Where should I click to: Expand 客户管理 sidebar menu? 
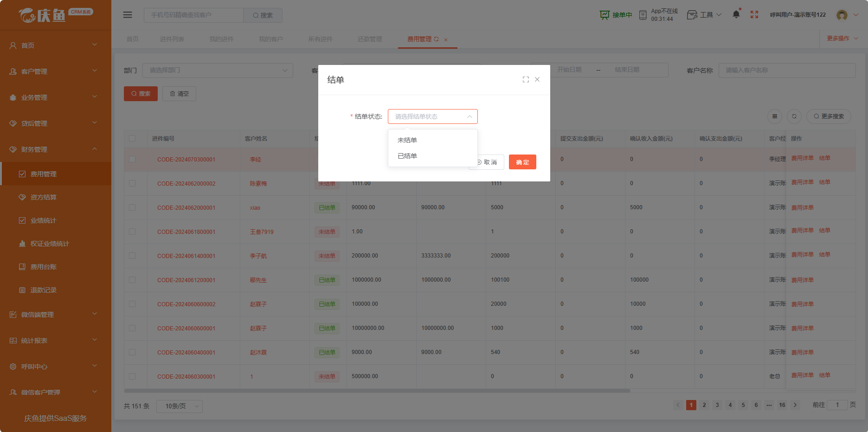tap(56, 71)
